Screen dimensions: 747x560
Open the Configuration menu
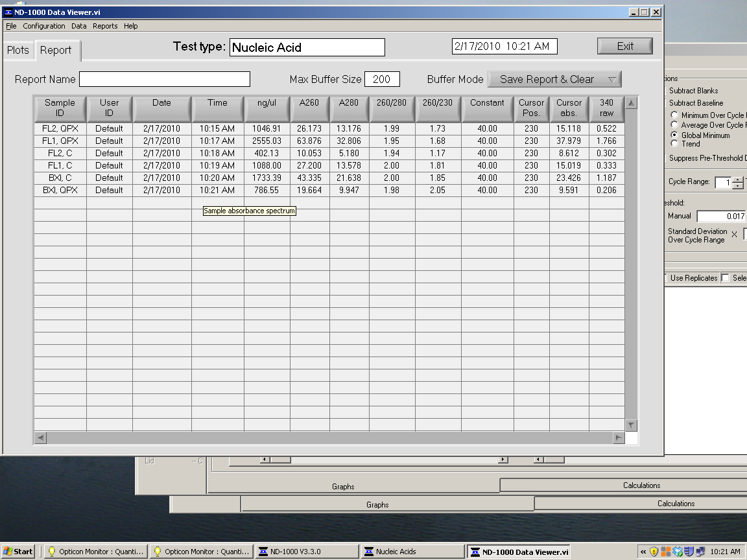(x=44, y=26)
